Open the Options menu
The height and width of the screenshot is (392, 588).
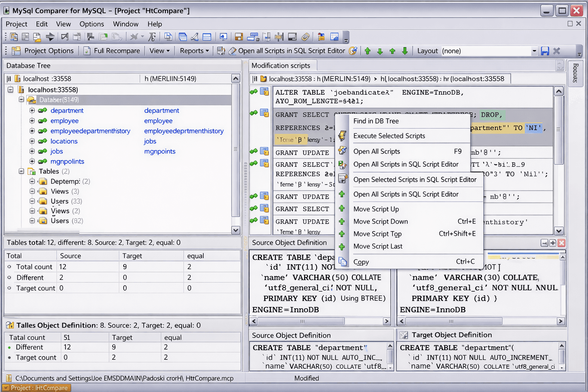[91, 24]
